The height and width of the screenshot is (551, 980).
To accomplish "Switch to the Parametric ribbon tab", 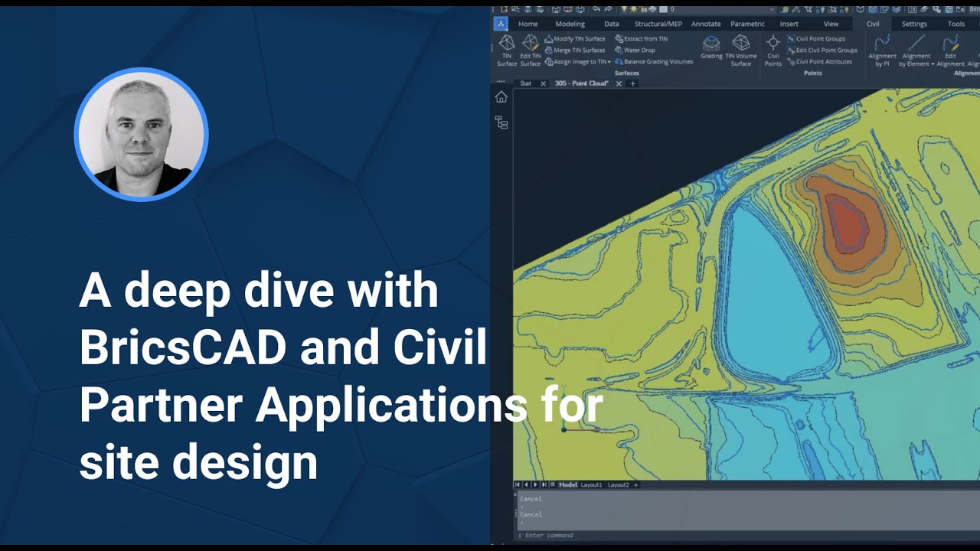I will 747,24.
